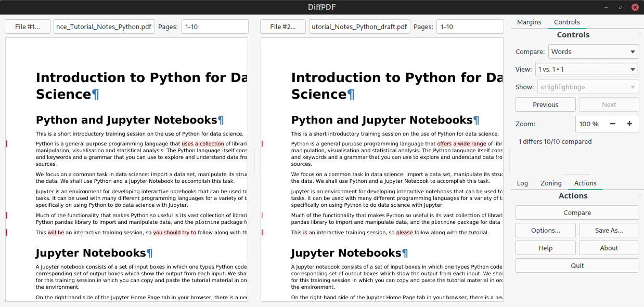Click Next to view the next difference

click(x=609, y=104)
